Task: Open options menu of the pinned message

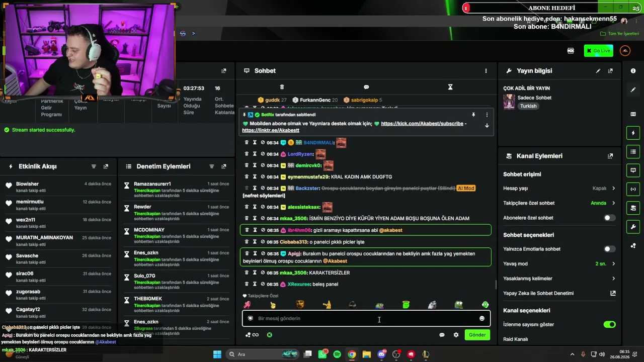Action: (487, 115)
